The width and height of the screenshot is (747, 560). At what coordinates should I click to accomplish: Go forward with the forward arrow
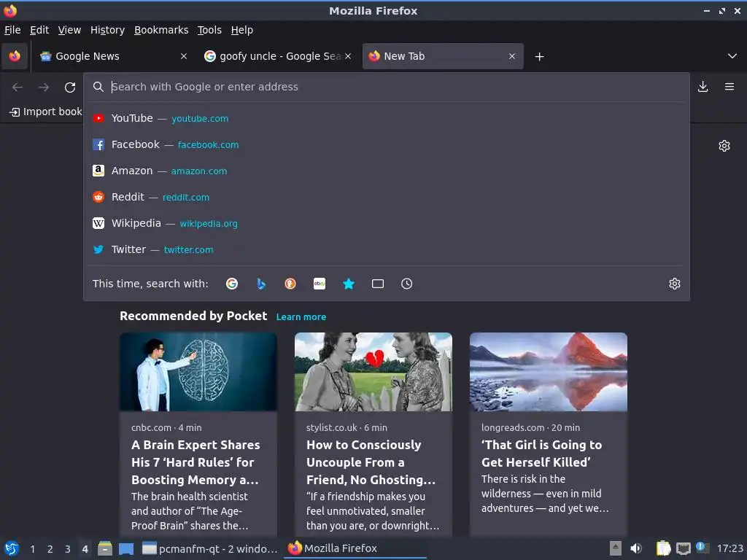44,87
